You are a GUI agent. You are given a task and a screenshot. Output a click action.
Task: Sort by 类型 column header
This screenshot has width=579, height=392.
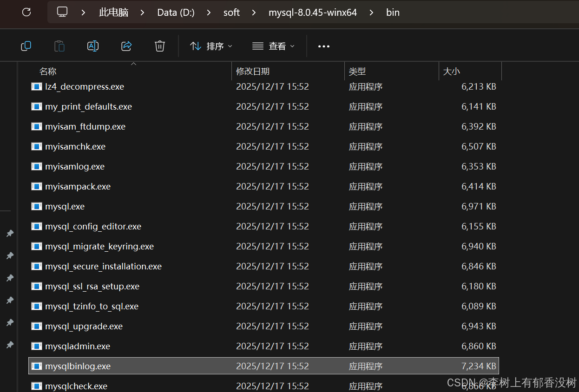click(x=357, y=71)
